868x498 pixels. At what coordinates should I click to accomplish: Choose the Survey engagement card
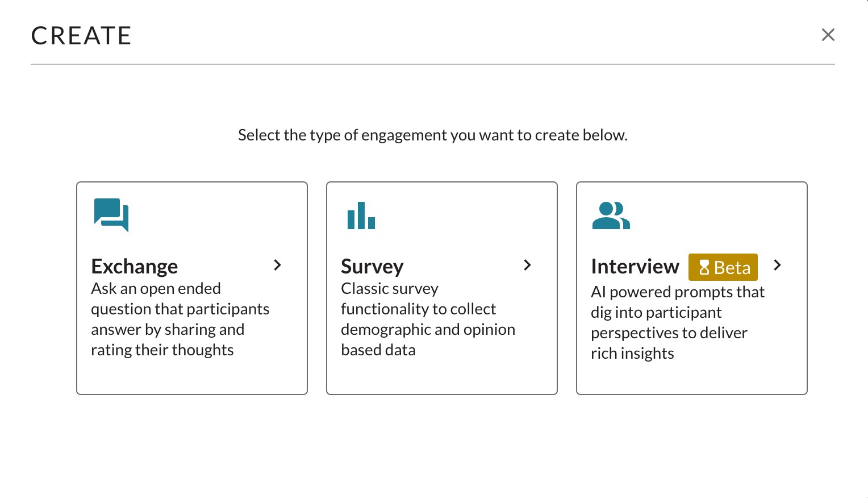click(x=442, y=288)
